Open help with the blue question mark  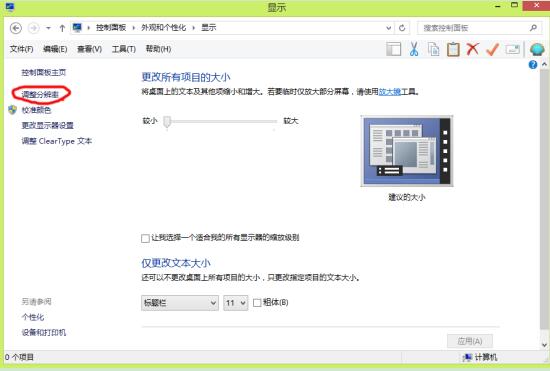(533, 65)
